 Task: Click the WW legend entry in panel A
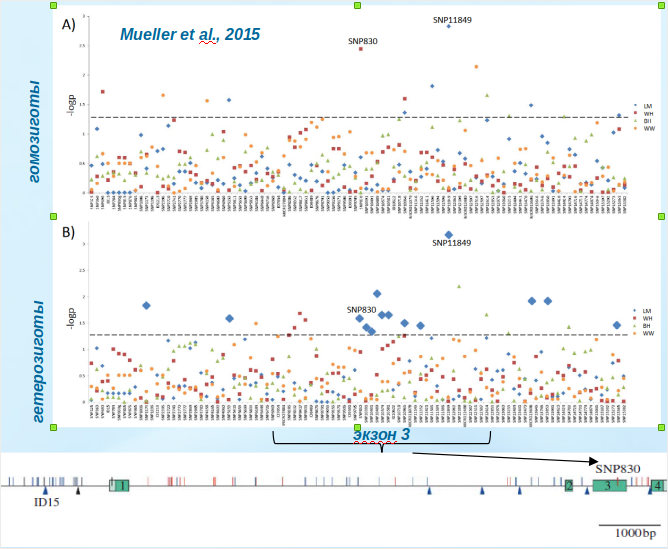[x=644, y=129]
